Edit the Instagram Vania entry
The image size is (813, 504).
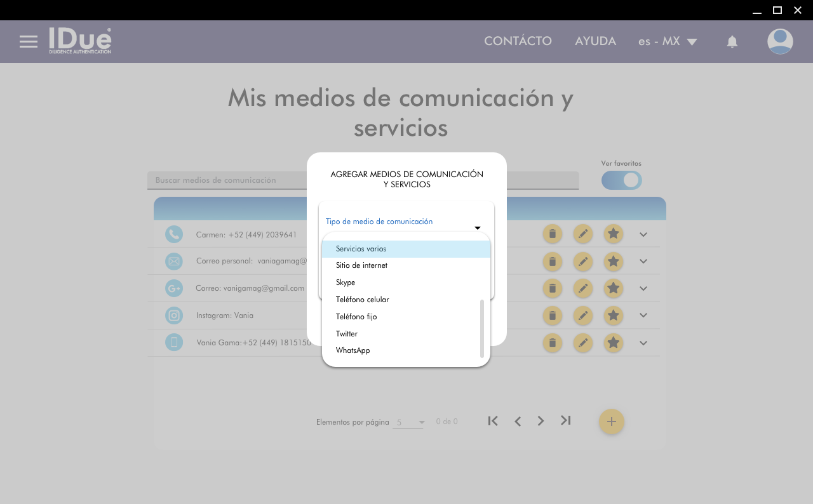tap(582, 315)
